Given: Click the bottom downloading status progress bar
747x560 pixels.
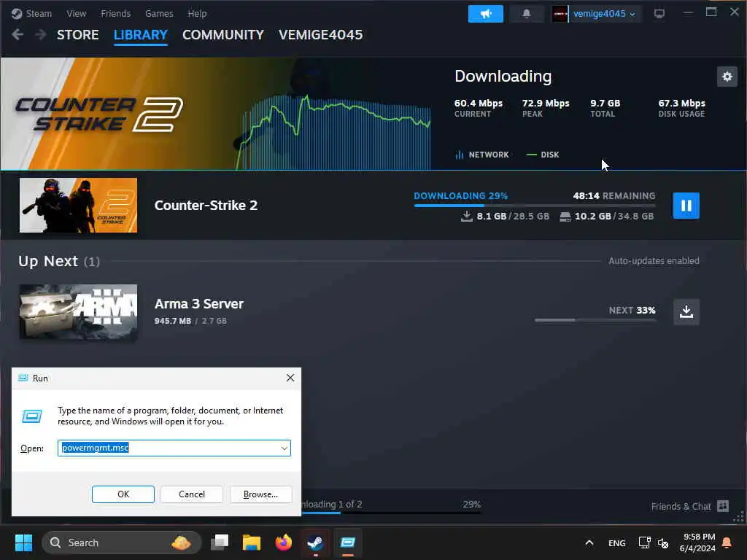Looking at the screenshot, I should tap(391, 513).
